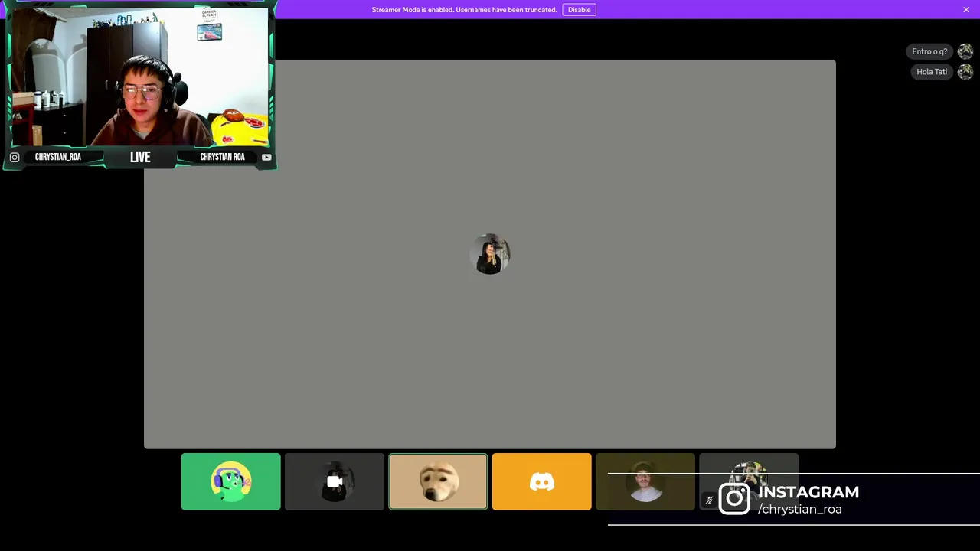Click avatar beside 'Entro o q?' message
The image size is (980, 551).
click(965, 51)
